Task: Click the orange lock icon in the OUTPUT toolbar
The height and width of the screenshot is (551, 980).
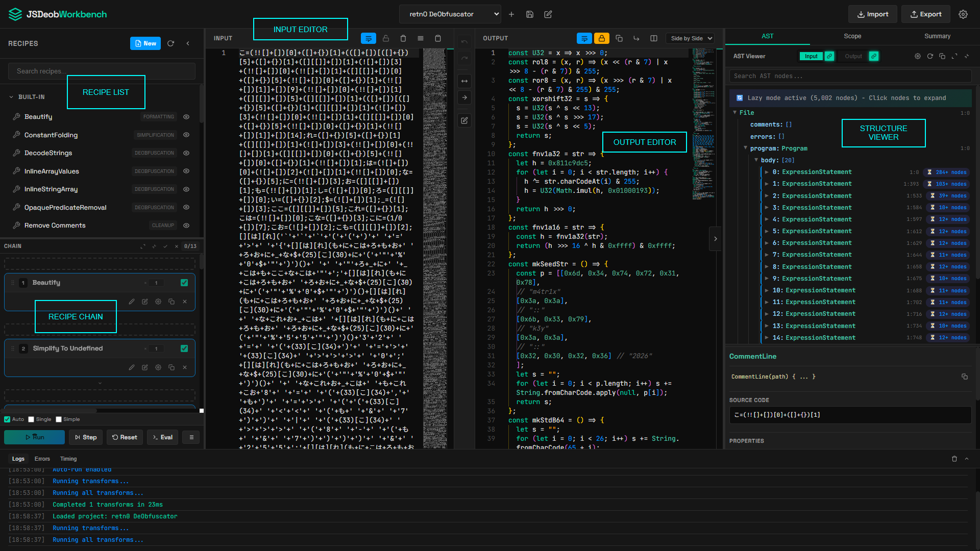Action: pyautogui.click(x=602, y=38)
